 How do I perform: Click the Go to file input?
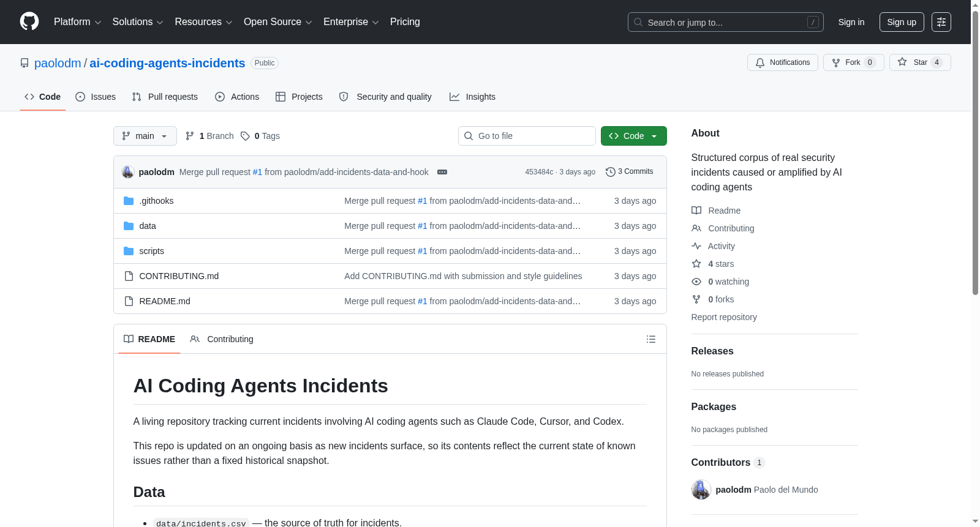click(x=527, y=136)
